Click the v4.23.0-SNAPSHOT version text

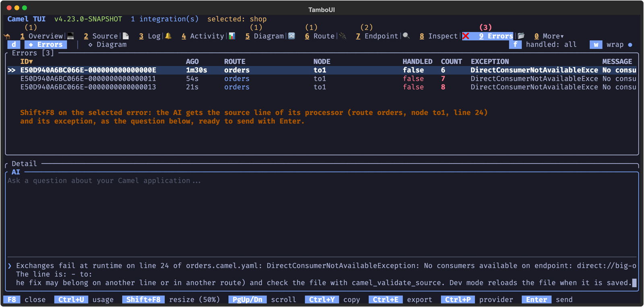click(x=88, y=19)
